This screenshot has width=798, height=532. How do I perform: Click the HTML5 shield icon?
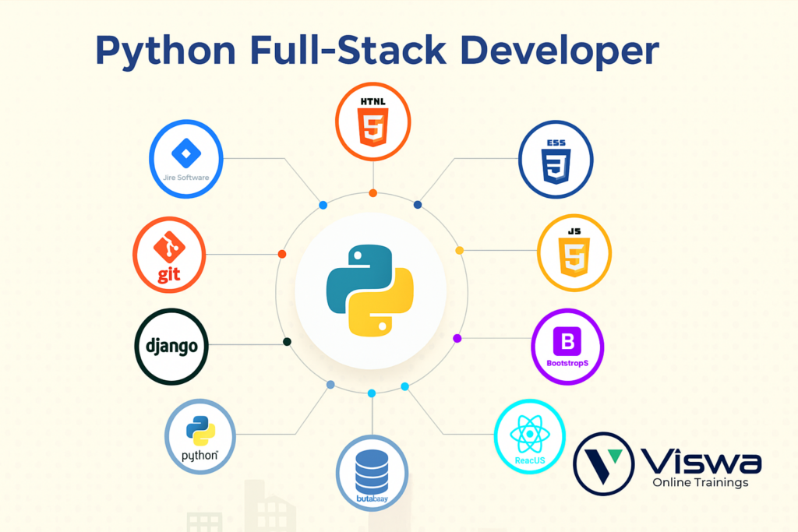click(373, 125)
